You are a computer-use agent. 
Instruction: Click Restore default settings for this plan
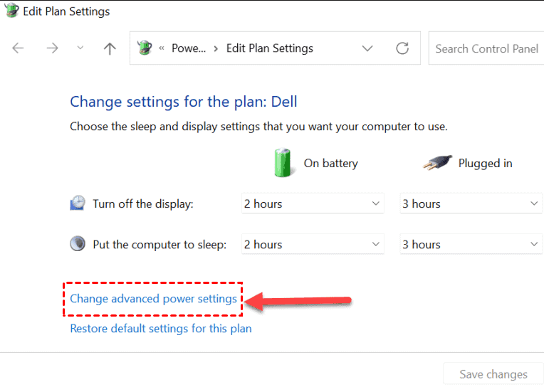[160, 329]
